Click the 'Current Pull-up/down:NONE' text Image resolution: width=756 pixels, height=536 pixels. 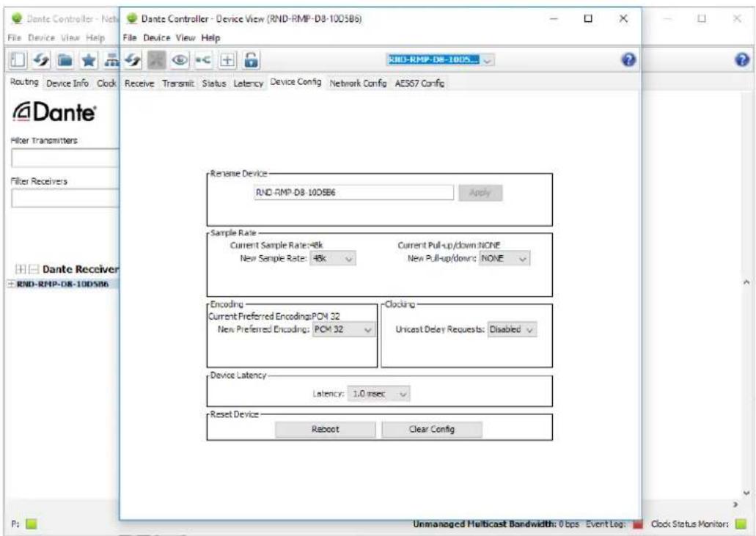click(449, 246)
